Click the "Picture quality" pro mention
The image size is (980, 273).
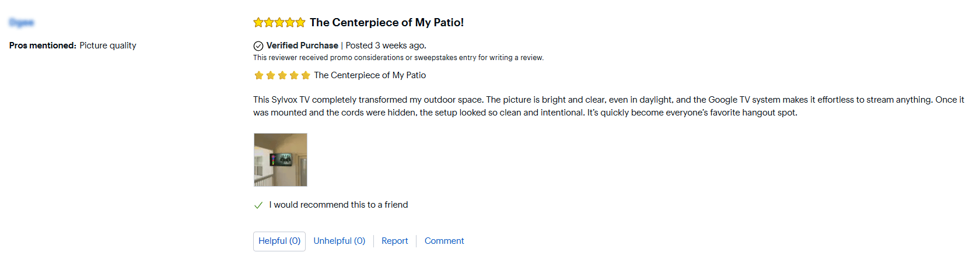coord(108,45)
